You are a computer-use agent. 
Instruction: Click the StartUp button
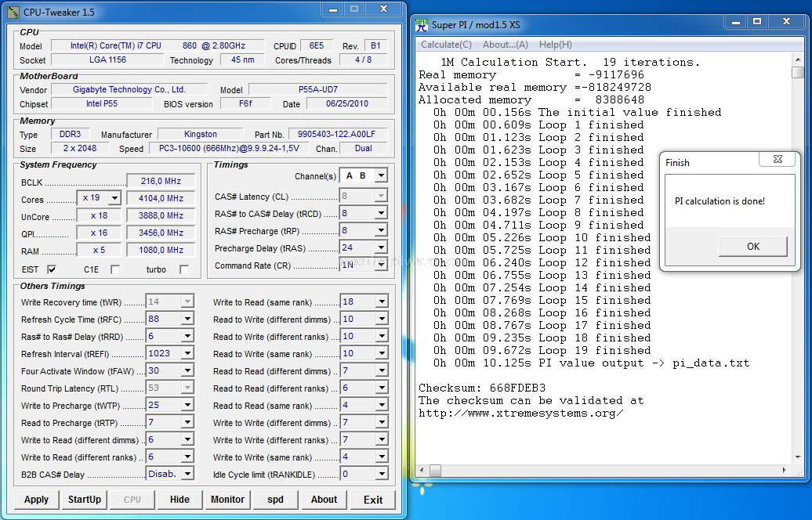(x=85, y=500)
